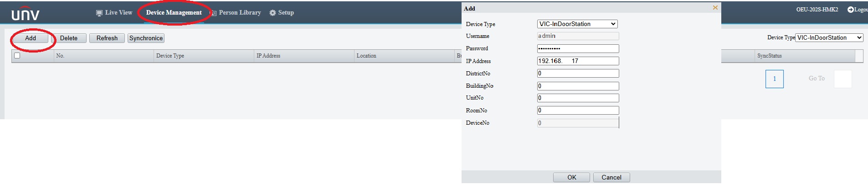Select page 1 in pagination
This screenshot has height=185, width=868.
coord(774,79)
